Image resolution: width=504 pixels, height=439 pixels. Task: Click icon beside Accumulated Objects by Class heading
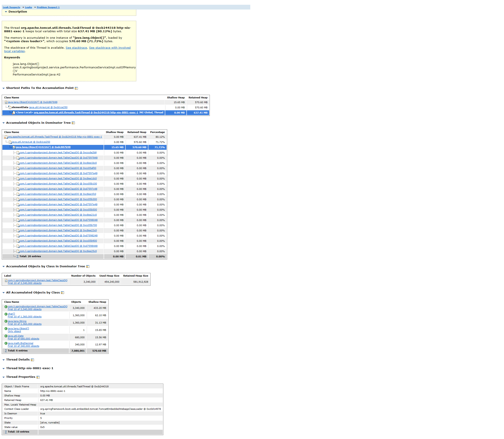(88, 266)
